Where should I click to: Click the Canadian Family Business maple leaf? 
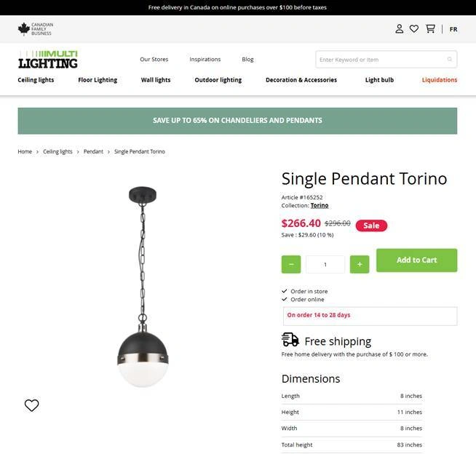pyautogui.click(x=24, y=29)
